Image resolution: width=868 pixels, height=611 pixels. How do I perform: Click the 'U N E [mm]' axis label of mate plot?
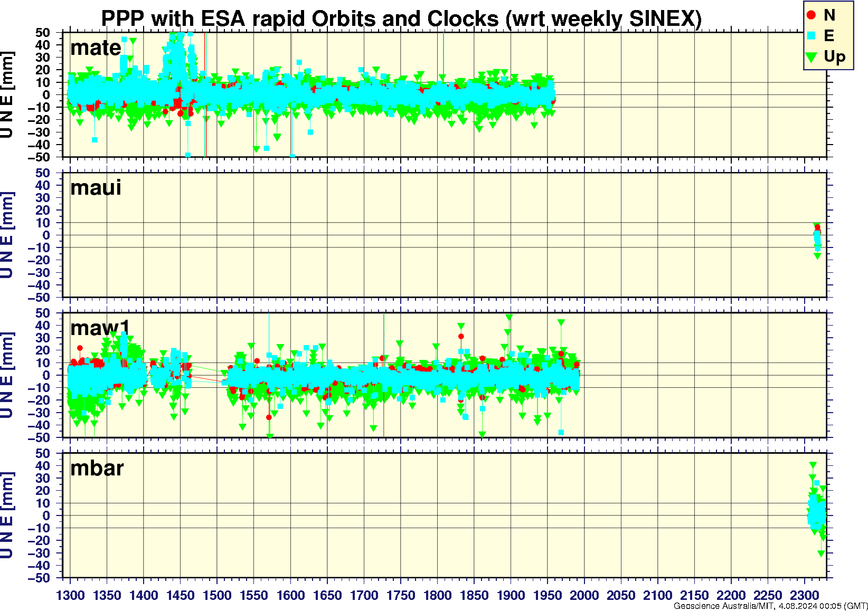pos(7,94)
